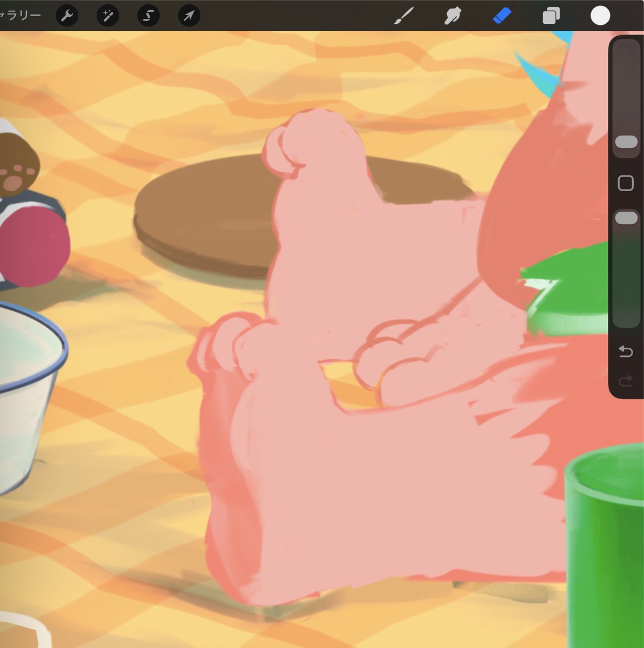Open the Layers panel

[551, 16]
